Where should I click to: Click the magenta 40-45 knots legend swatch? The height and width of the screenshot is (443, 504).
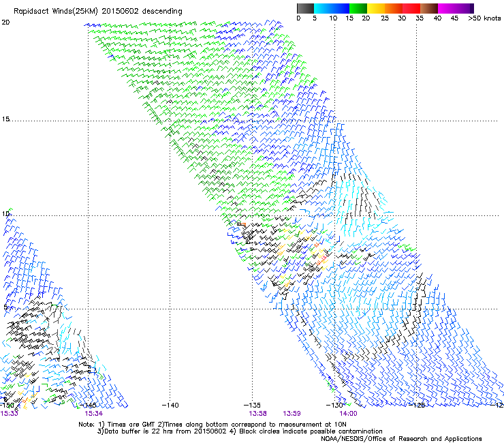[x=447, y=8]
